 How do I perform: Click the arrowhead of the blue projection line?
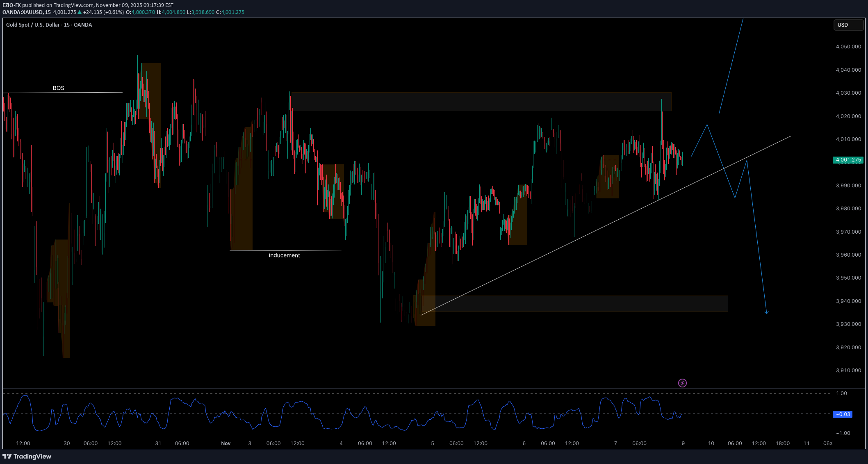[767, 313]
